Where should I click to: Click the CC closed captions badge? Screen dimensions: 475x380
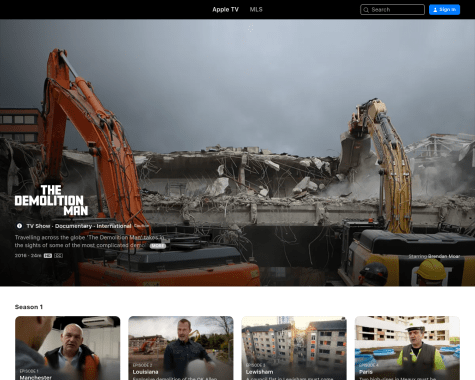click(58, 256)
